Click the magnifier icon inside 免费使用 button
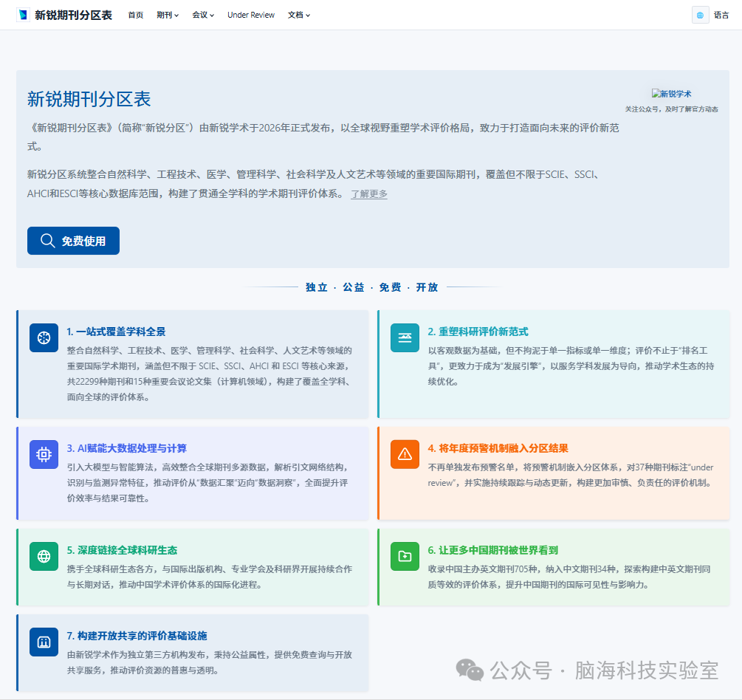The image size is (742, 700). [x=47, y=241]
